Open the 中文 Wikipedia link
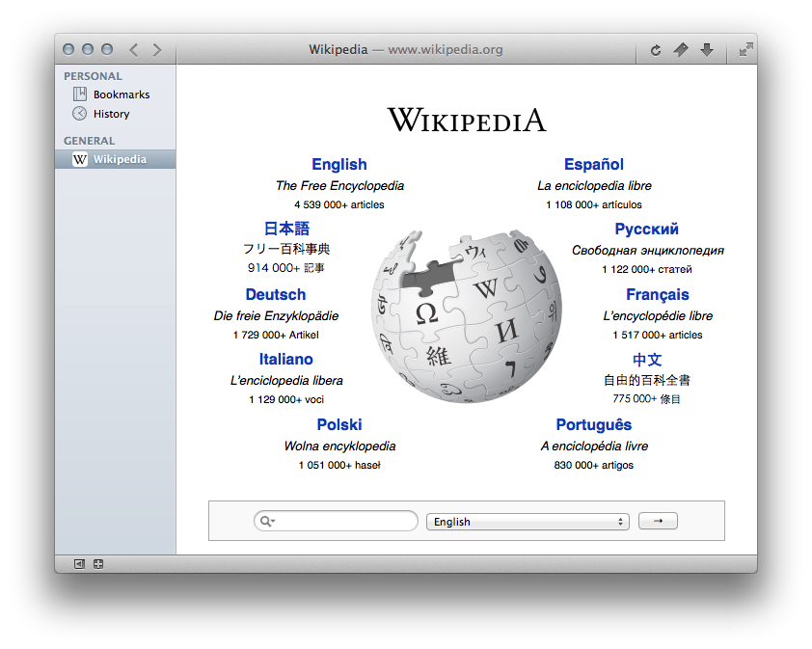Viewport: 812px width, 649px height. tap(647, 360)
